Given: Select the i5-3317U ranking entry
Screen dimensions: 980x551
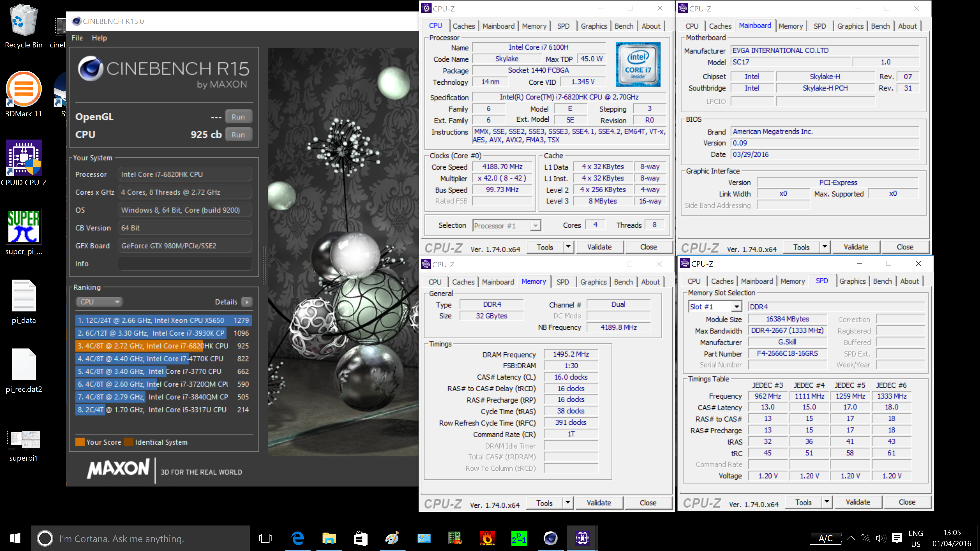Looking at the screenshot, I should pyautogui.click(x=164, y=409).
